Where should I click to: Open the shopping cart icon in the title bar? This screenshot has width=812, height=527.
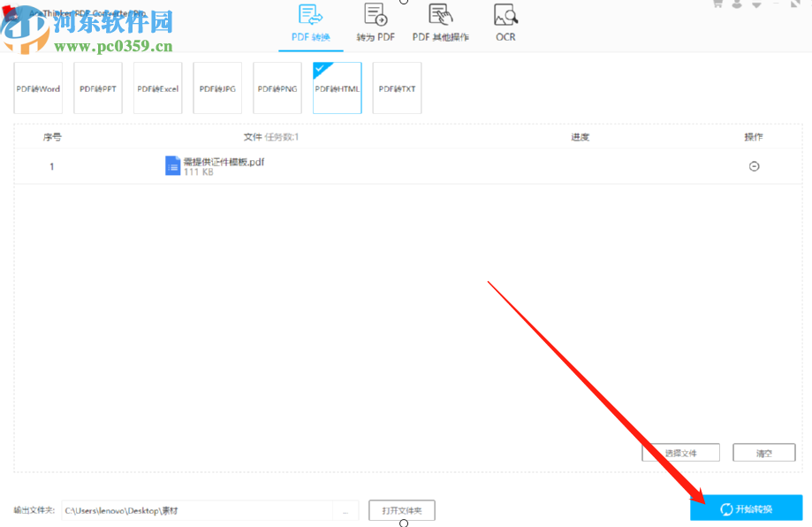pos(717,4)
